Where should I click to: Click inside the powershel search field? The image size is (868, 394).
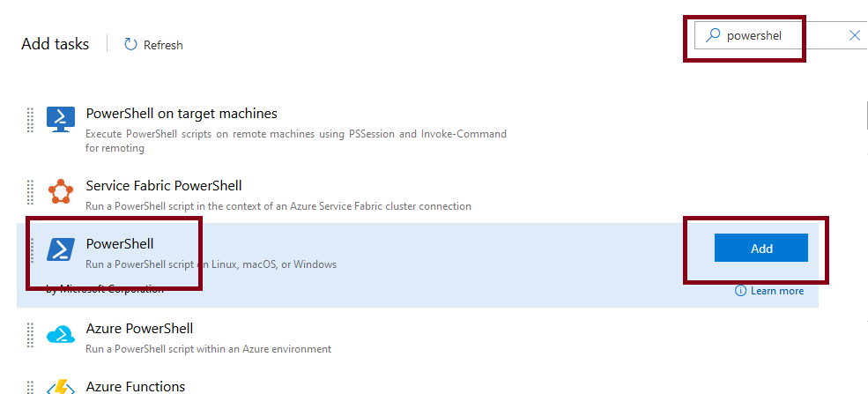coord(775,35)
